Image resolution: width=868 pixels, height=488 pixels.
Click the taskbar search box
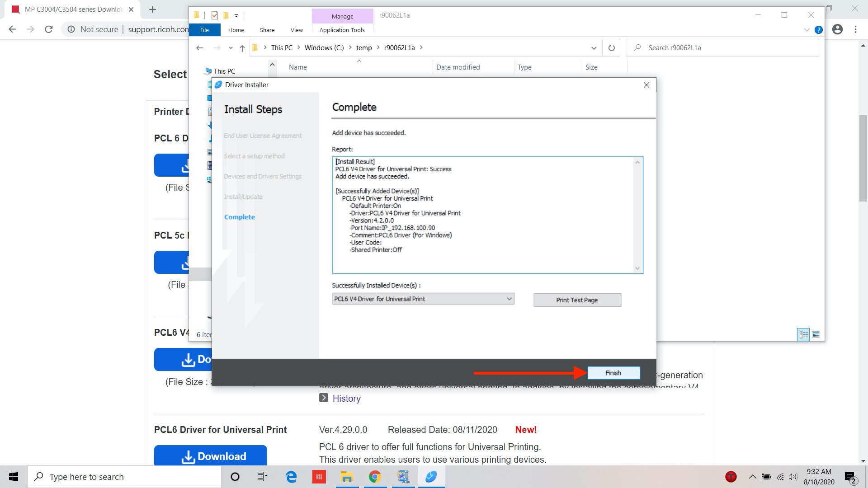[124, 477]
